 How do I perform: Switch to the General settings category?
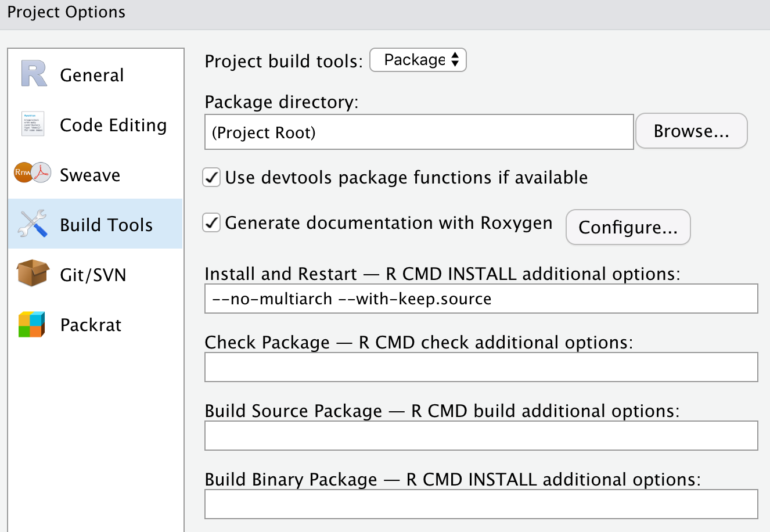click(91, 74)
